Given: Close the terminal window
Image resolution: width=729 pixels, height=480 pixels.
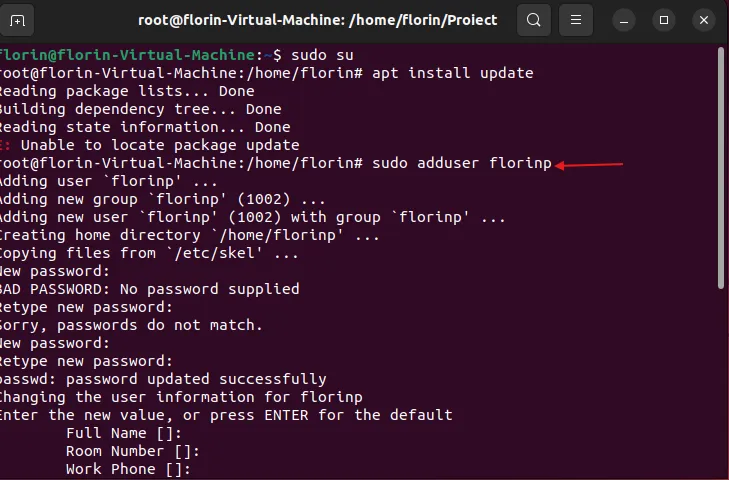Looking at the screenshot, I should click(x=701, y=20).
